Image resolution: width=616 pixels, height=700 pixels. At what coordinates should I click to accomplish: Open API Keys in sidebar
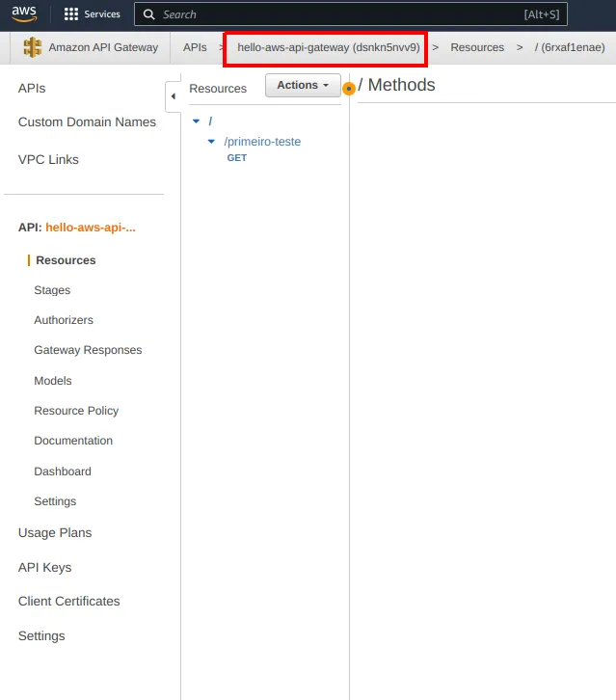pos(44,567)
